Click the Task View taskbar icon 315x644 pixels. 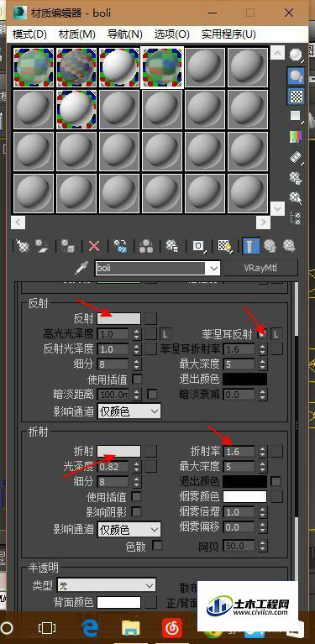[47, 628]
